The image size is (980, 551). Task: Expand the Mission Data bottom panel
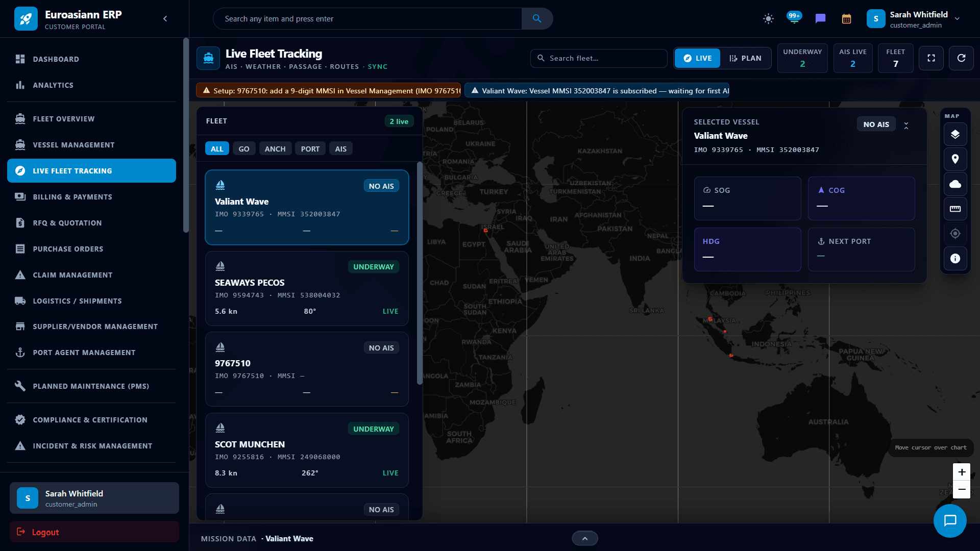click(x=585, y=538)
